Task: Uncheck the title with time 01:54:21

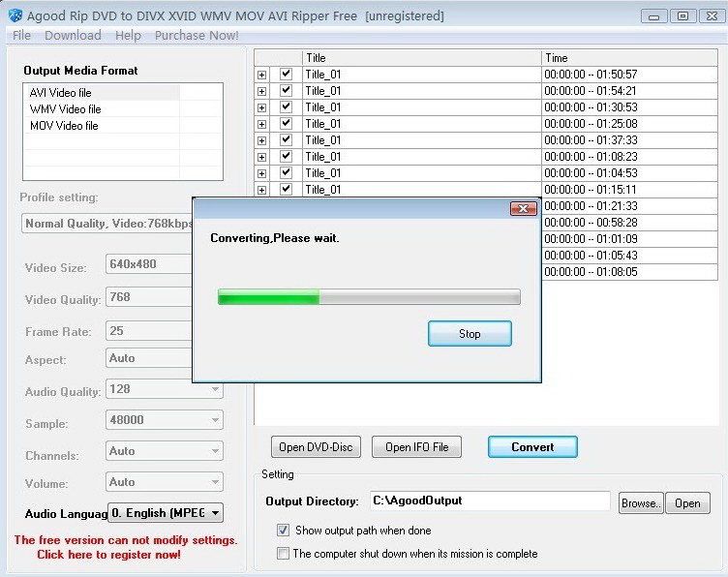Action: [x=286, y=90]
